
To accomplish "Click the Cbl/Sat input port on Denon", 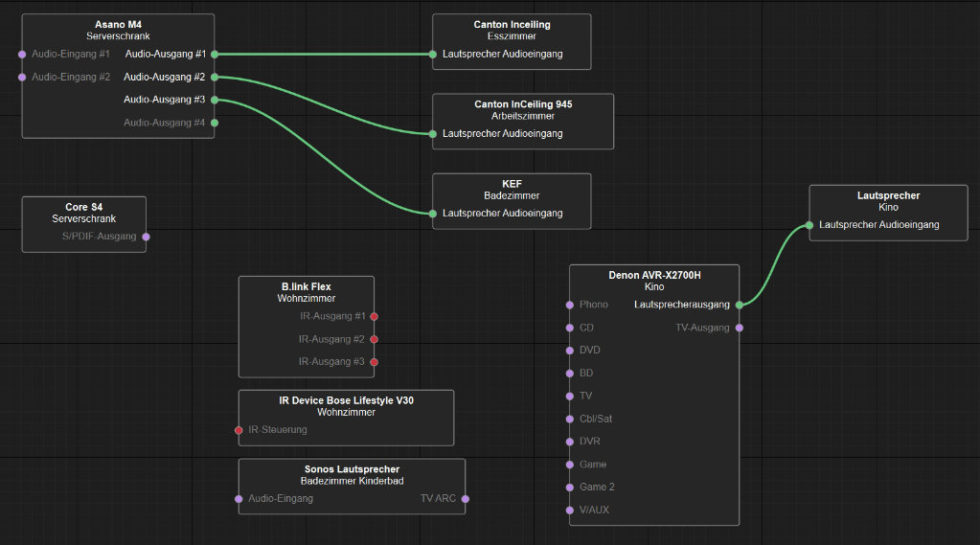I will tap(570, 419).
